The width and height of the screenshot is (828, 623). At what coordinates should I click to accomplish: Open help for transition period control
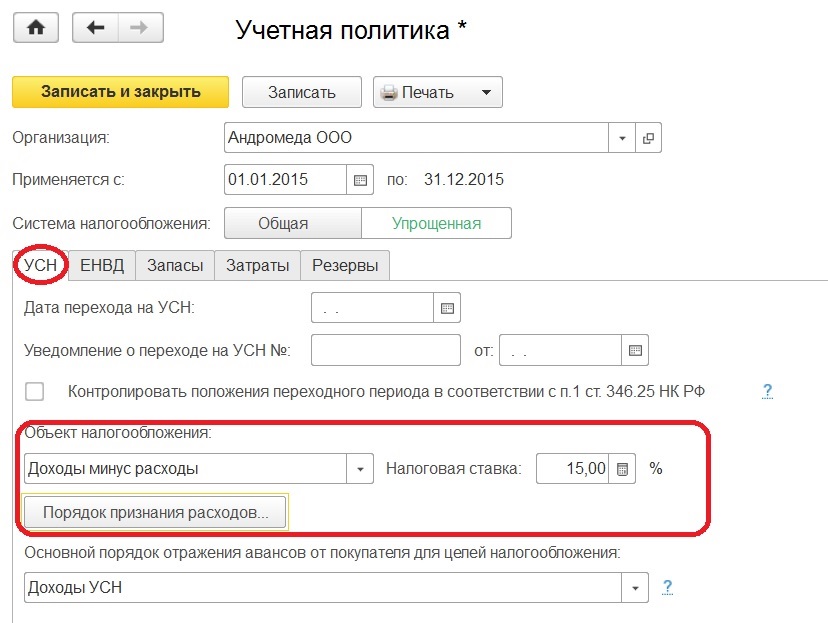(767, 391)
